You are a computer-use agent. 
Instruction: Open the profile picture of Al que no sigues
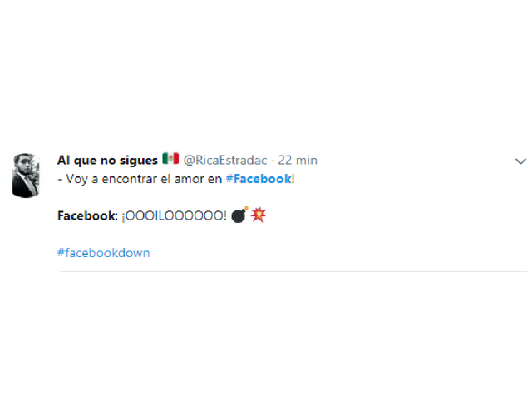pos(26,176)
